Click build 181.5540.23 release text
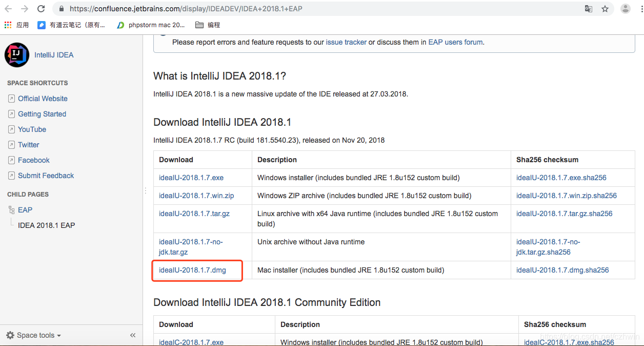Viewport: 644px width, 346px height. (x=269, y=140)
